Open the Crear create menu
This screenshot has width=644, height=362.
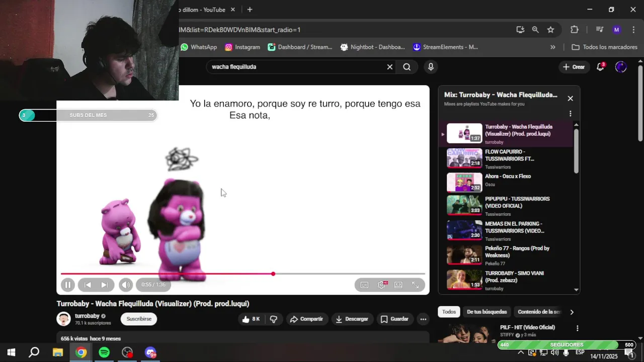point(574,67)
